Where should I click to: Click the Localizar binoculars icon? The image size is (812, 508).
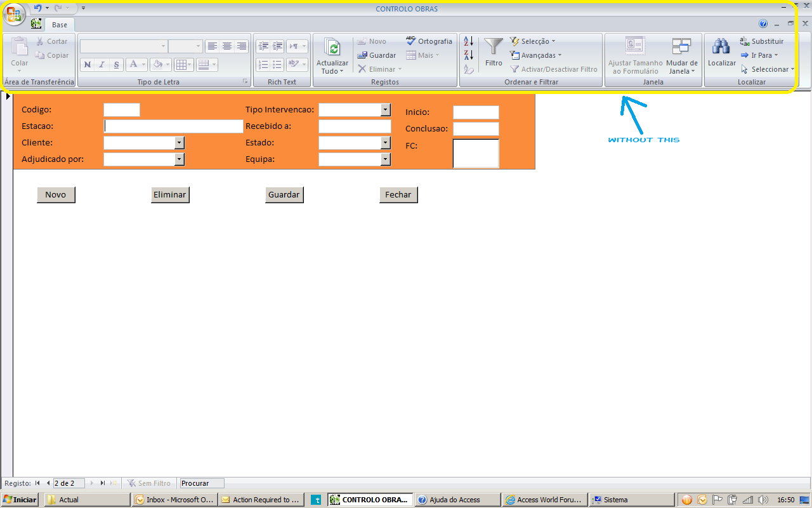pos(721,46)
